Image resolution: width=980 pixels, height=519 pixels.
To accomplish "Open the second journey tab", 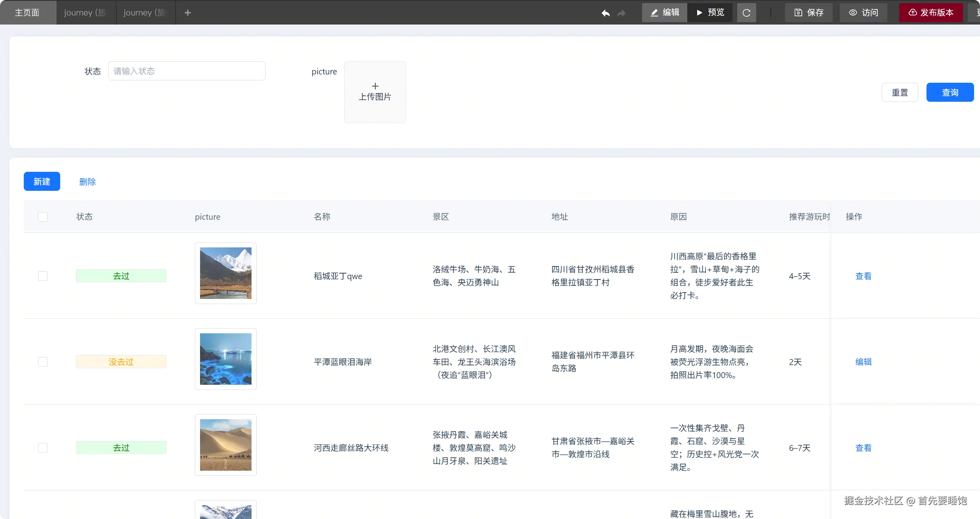I will click(145, 13).
